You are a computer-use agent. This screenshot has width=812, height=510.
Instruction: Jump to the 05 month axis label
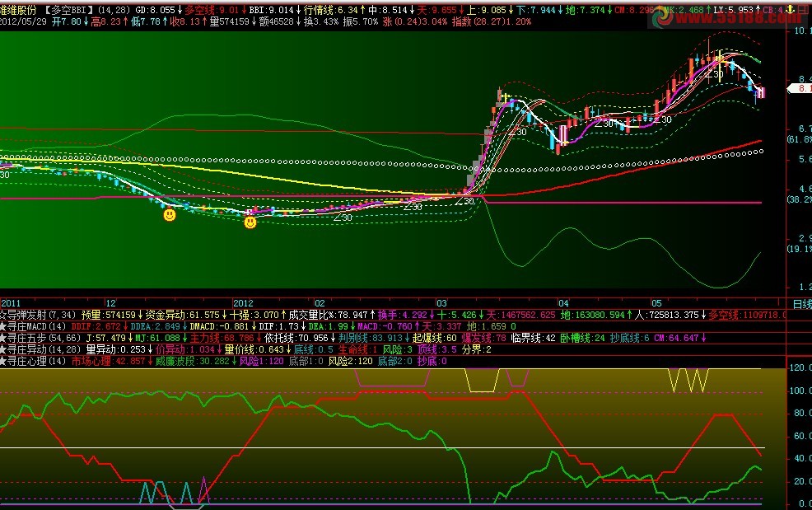tap(656, 303)
